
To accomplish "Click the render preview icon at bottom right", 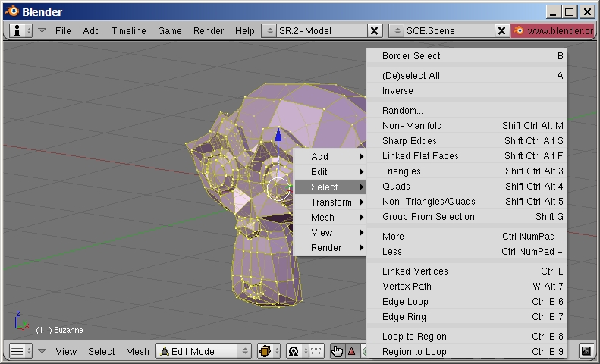I will [586, 351].
